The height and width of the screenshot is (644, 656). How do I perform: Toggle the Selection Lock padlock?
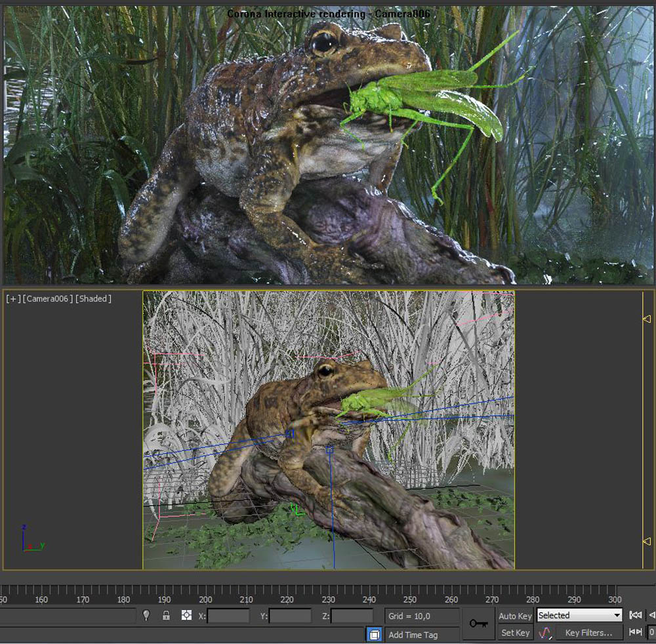click(166, 615)
